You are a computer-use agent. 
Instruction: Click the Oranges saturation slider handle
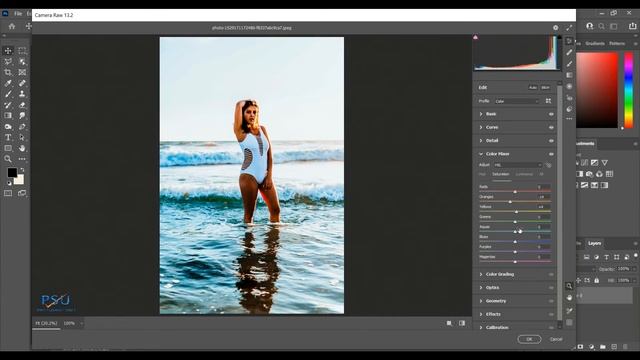510,202
